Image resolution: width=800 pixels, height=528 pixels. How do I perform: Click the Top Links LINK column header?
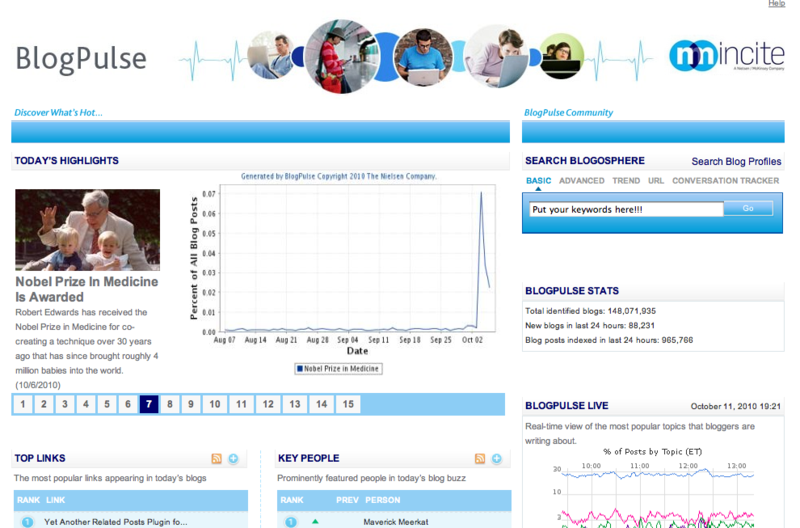coord(56,500)
